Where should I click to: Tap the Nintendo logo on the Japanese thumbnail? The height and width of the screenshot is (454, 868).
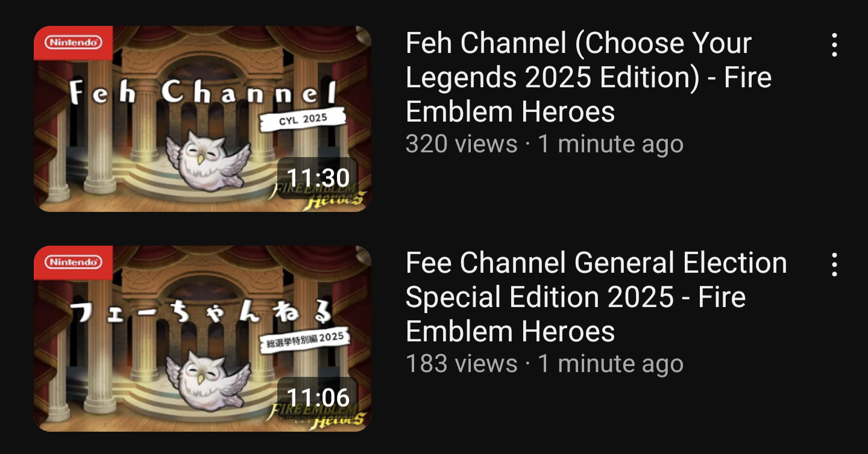pyautogui.click(x=74, y=263)
